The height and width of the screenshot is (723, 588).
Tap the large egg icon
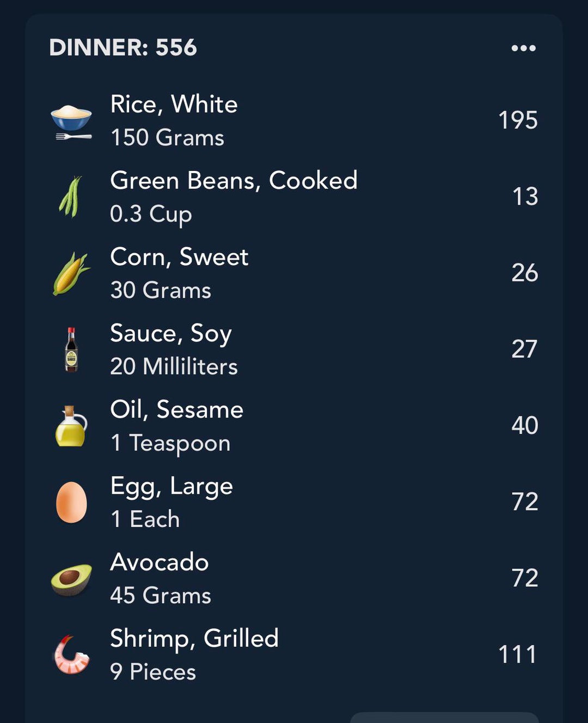[x=71, y=502]
